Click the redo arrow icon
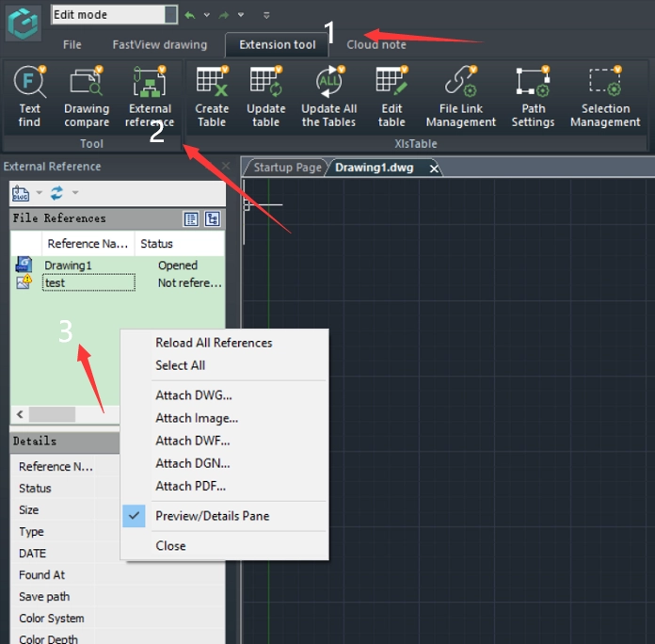 tap(224, 15)
